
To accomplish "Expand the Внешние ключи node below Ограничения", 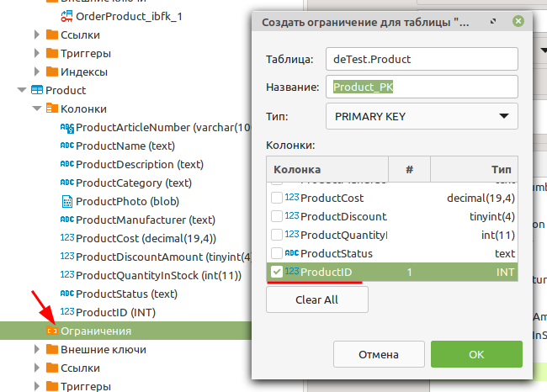I will [36, 349].
